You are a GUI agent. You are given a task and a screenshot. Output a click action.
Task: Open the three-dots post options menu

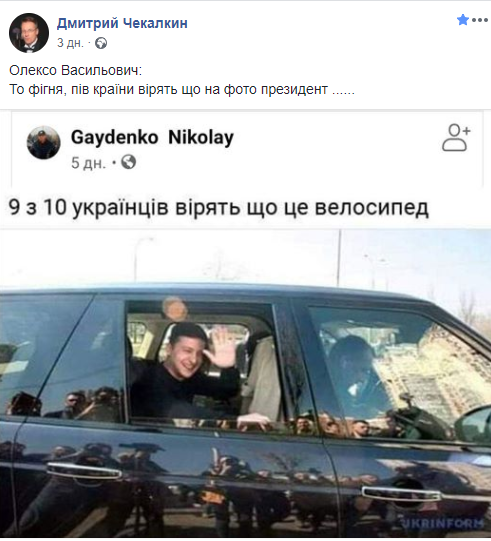click(x=480, y=20)
